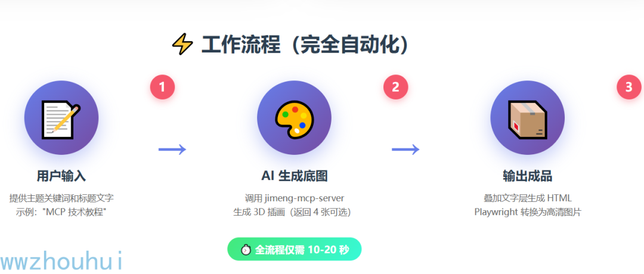The height and width of the screenshot is (274, 644).
Task: Click arrow between AI 生成底图 and 输出成品
Action: tap(406, 150)
